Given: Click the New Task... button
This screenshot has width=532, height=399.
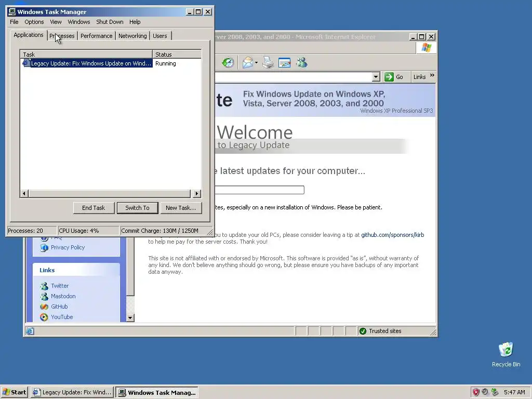Looking at the screenshot, I should click(x=181, y=208).
